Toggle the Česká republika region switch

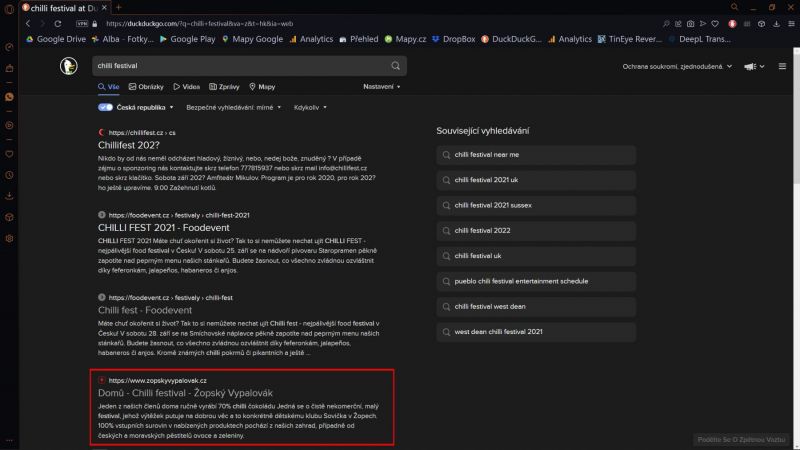[105, 107]
